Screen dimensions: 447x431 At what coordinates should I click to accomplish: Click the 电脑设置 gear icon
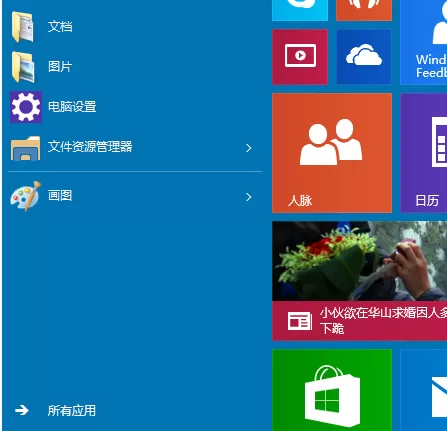click(26, 107)
